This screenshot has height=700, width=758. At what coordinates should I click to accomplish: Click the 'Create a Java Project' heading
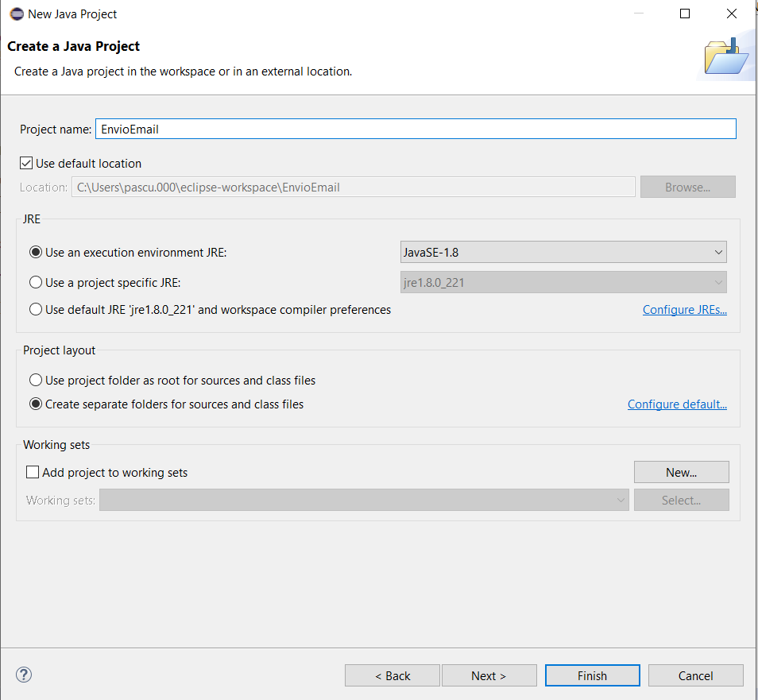pyautogui.click(x=73, y=46)
